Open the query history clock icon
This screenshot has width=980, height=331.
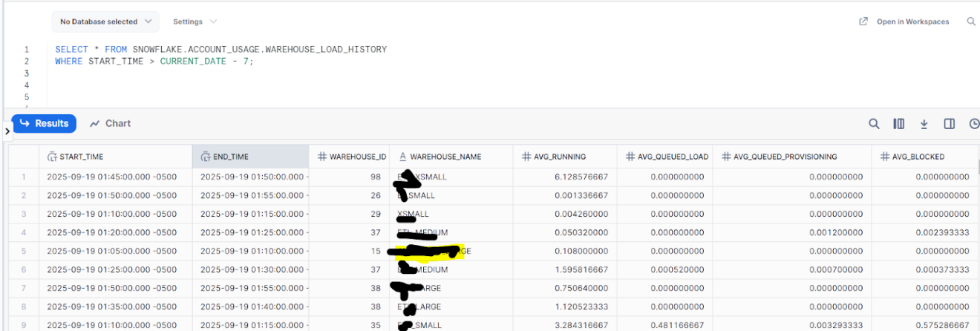point(973,124)
